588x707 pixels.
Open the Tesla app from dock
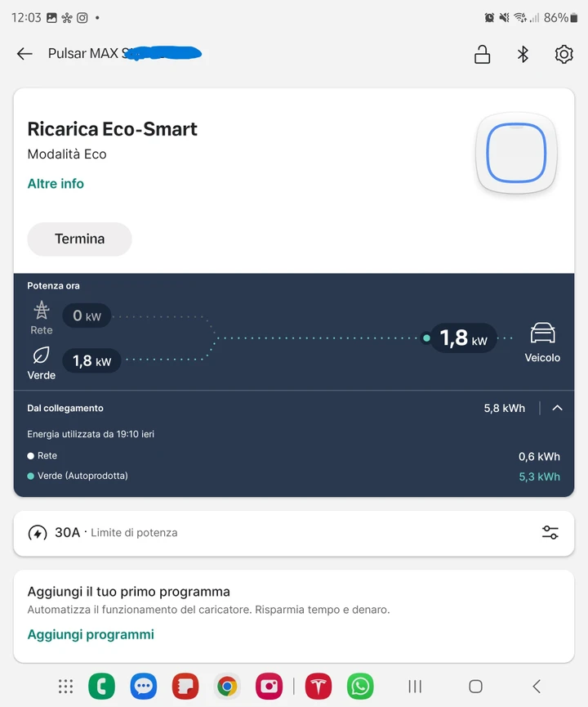318,687
